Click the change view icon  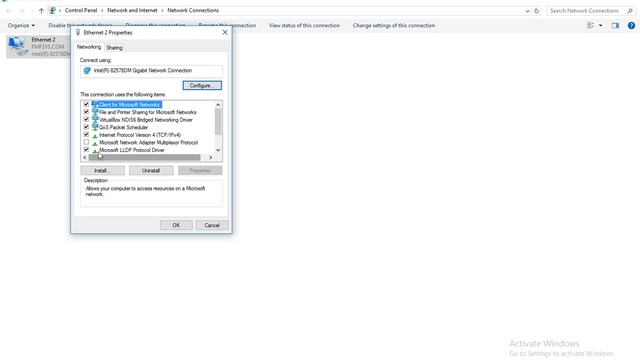[590, 25]
